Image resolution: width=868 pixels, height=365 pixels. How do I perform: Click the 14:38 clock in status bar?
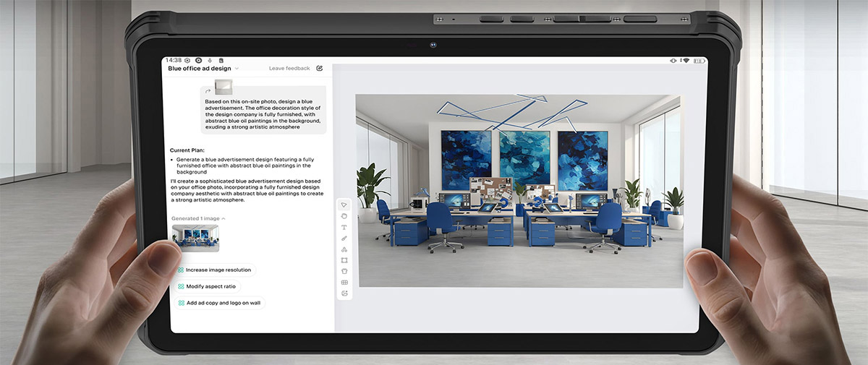click(x=174, y=60)
